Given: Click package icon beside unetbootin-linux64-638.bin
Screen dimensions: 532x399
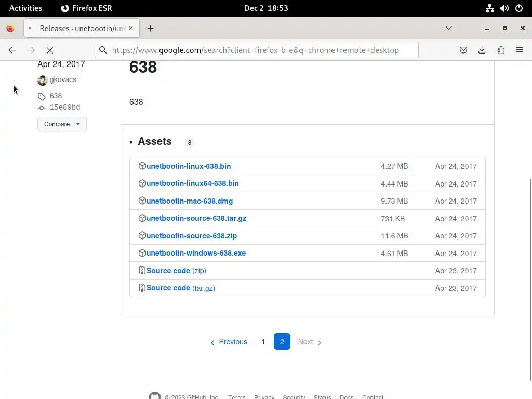Looking at the screenshot, I should [142, 183].
